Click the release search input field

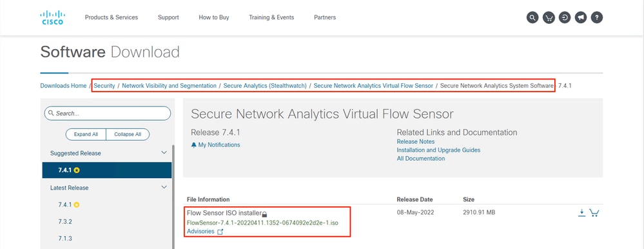pos(108,113)
